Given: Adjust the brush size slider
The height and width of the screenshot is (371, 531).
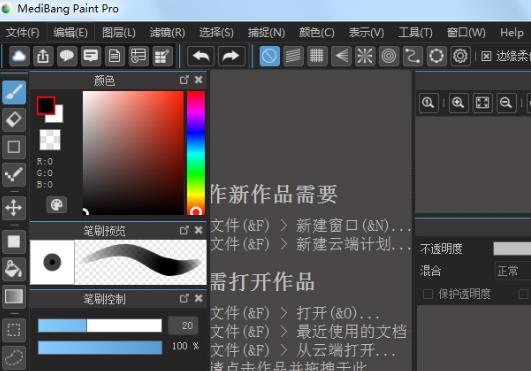Looking at the screenshot, I should tap(100, 326).
